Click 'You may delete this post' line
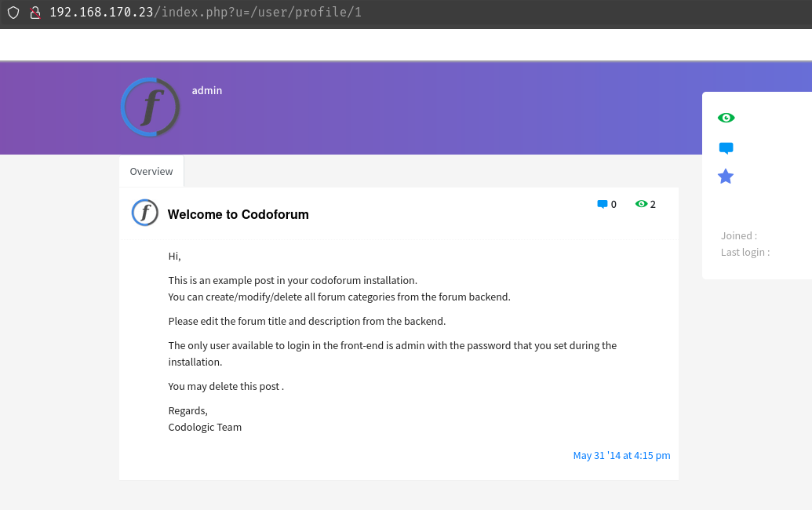 point(226,387)
